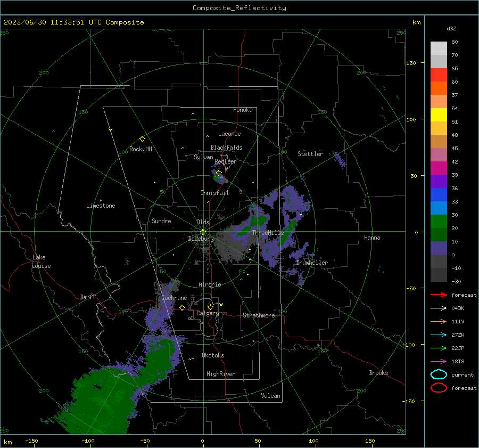479x448 pixels.
Task: Click the -150 tick on bottom axis
Action: [x=31, y=441]
